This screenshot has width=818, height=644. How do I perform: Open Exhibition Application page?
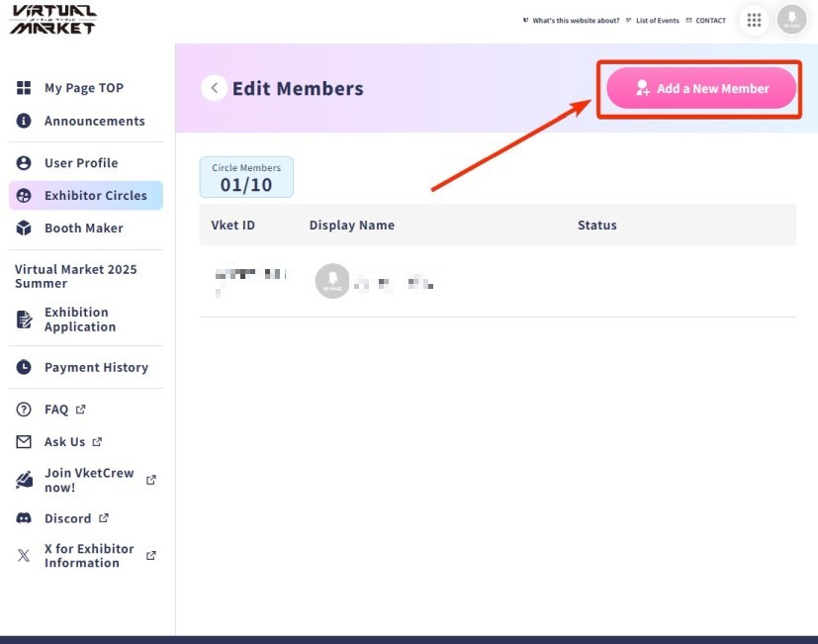pyautogui.click(x=79, y=320)
